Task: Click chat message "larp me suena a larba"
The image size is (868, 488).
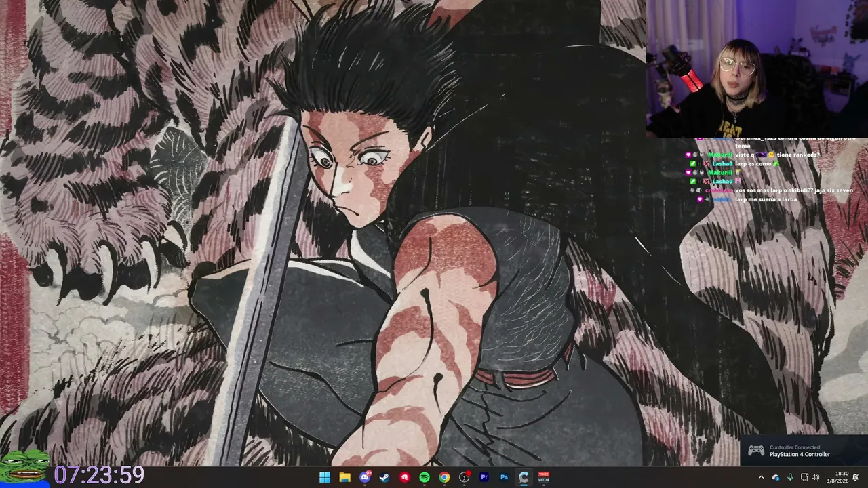Action: (766, 199)
